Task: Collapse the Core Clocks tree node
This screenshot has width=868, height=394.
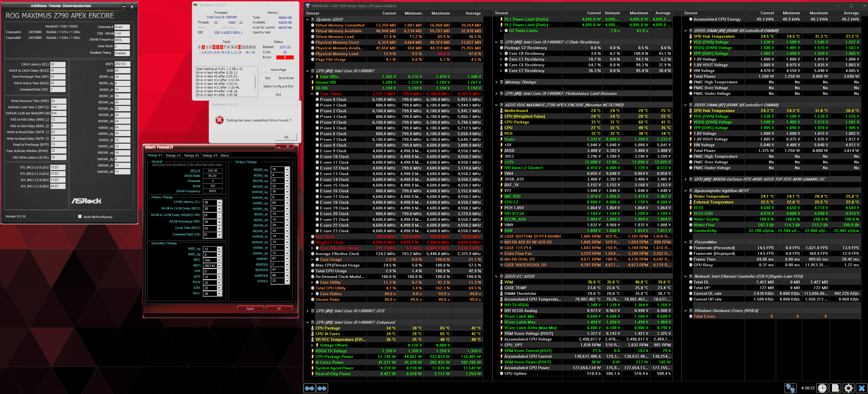Action: point(312,94)
